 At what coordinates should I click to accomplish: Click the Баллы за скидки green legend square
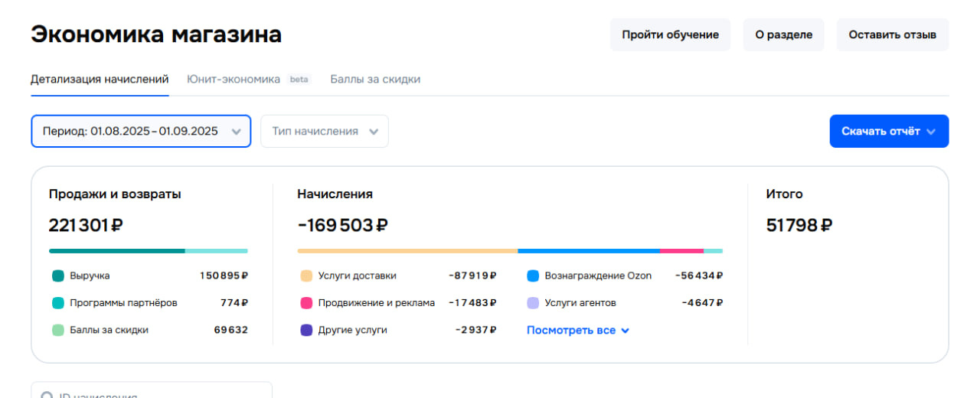click(58, 331)
